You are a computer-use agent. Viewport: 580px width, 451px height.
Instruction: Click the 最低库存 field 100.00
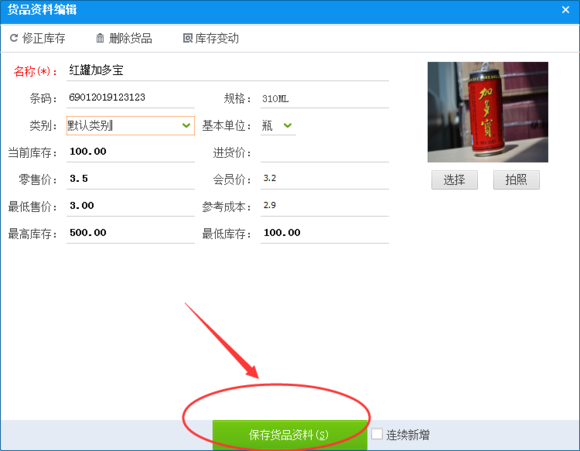(x=324, y=233)
